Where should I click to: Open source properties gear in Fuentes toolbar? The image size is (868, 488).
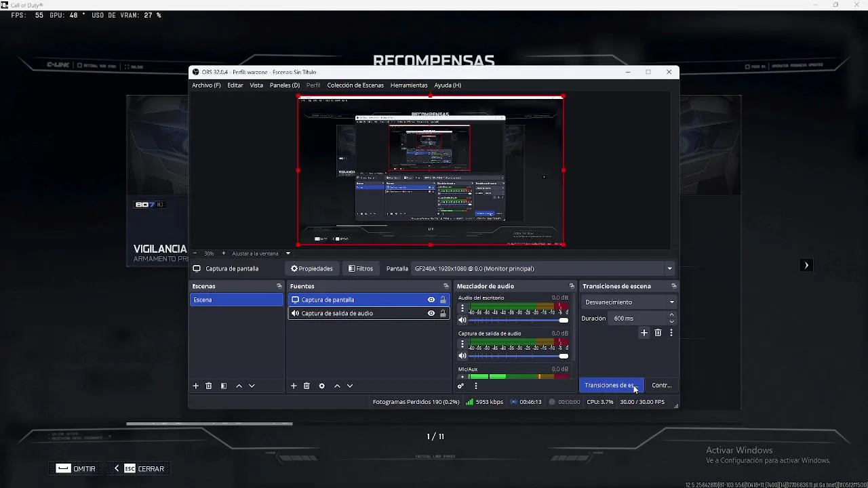321,386
